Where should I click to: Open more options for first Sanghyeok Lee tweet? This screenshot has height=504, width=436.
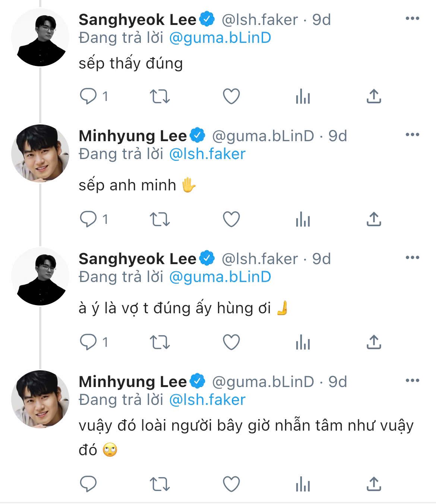pos(412,19)
